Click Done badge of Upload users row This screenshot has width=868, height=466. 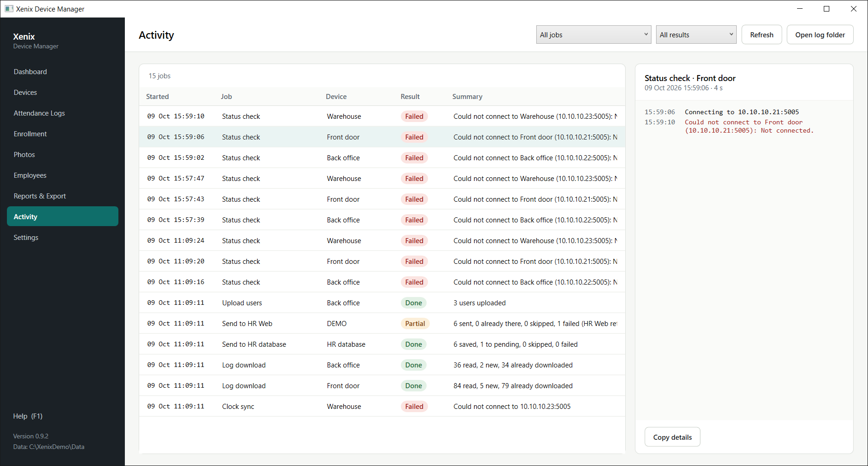click(x=413, y=303)
